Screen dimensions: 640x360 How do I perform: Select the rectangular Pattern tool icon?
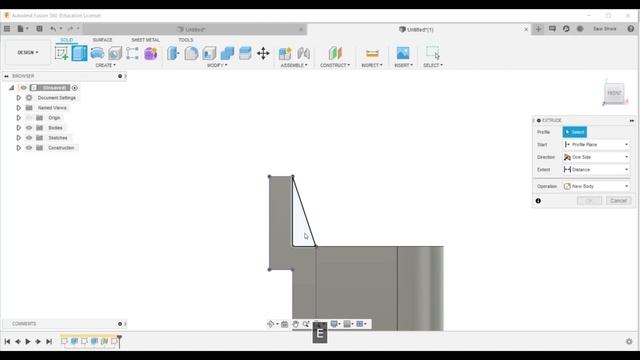click(132, 53)
